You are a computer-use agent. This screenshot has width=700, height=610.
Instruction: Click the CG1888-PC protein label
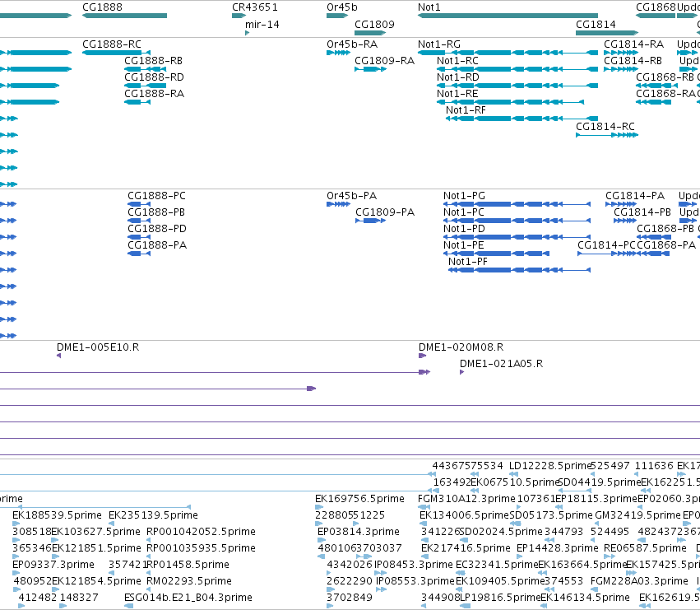tap(156, 196)
